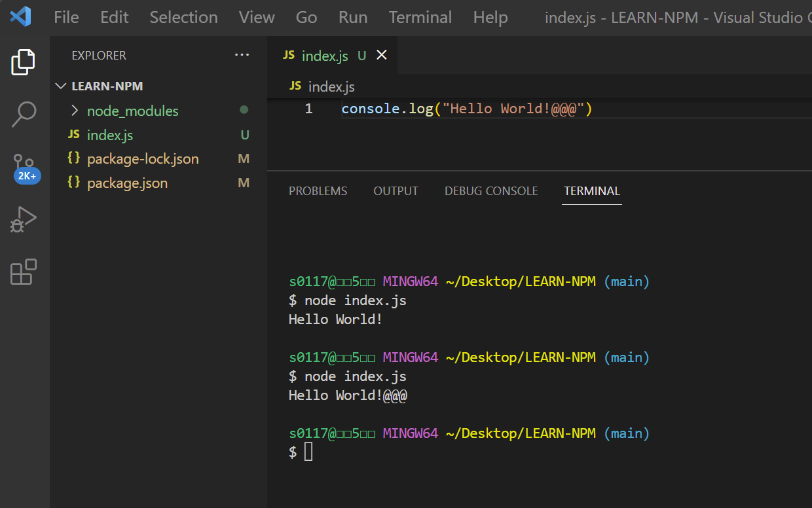This screenshot has width=812, height=508.
Task: Open the Run and Debug view
Action: (24, 220)
